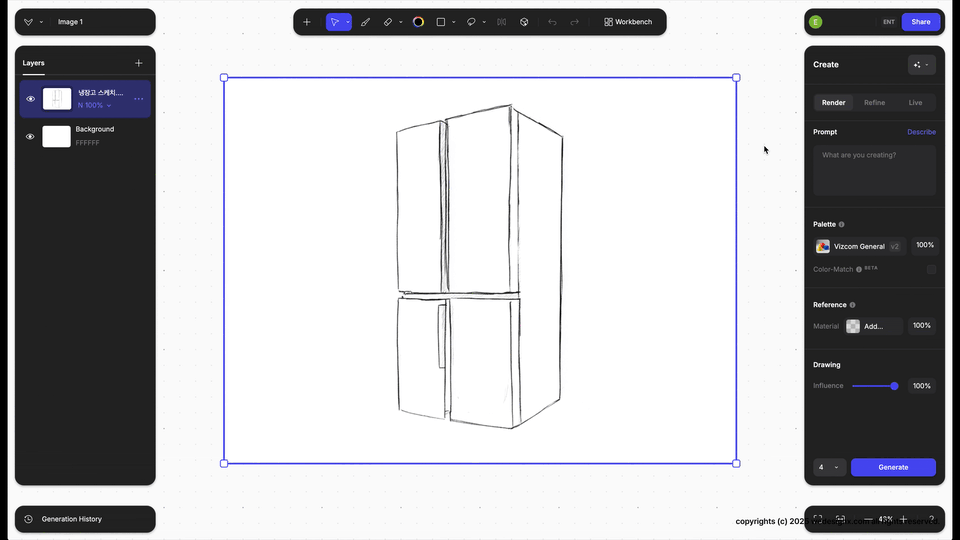960x540 pixels.
Task: Open the Workbench view
Action: 628,22
